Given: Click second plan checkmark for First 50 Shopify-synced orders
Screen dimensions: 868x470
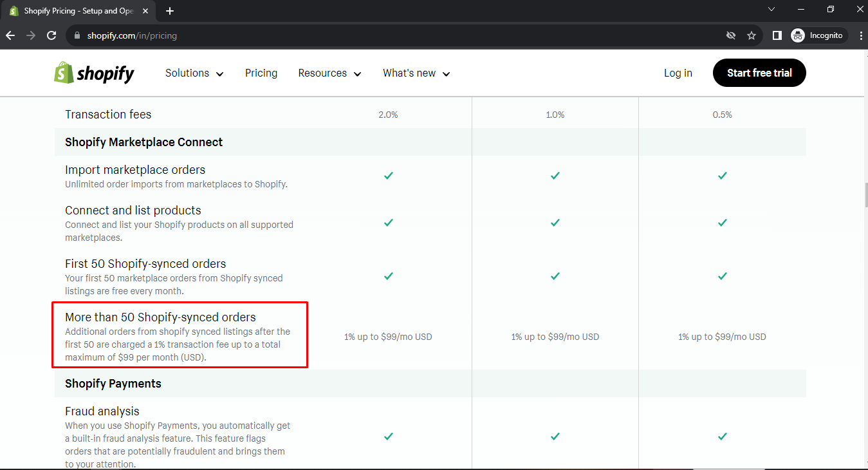Looking at the screenshot, I should coord(555,276).
